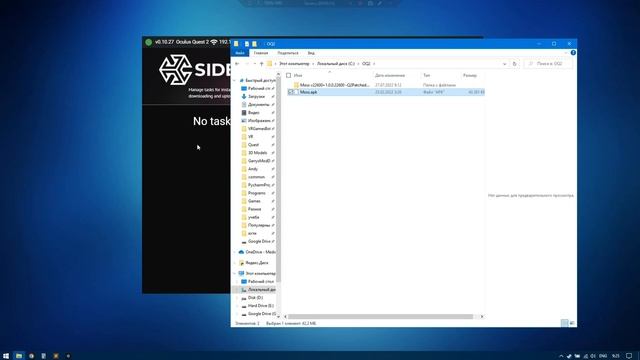
Task: Open Рабочий стол under Быстрый доступ
Action: click(x=259, y=89)
